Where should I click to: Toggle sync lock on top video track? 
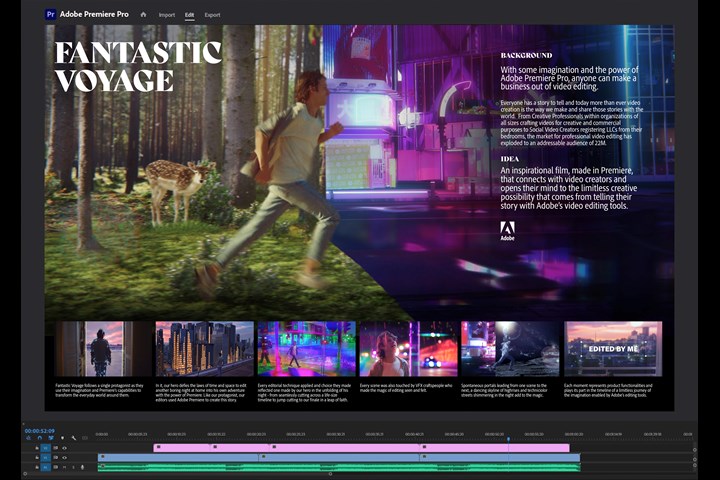pyautogui.click(x=56, y=448)
